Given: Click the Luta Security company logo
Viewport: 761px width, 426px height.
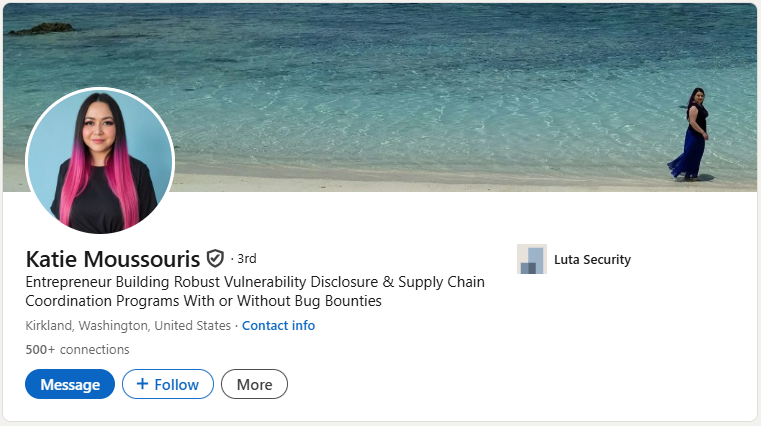Looking at the screenshot, I should coord(531,259).
